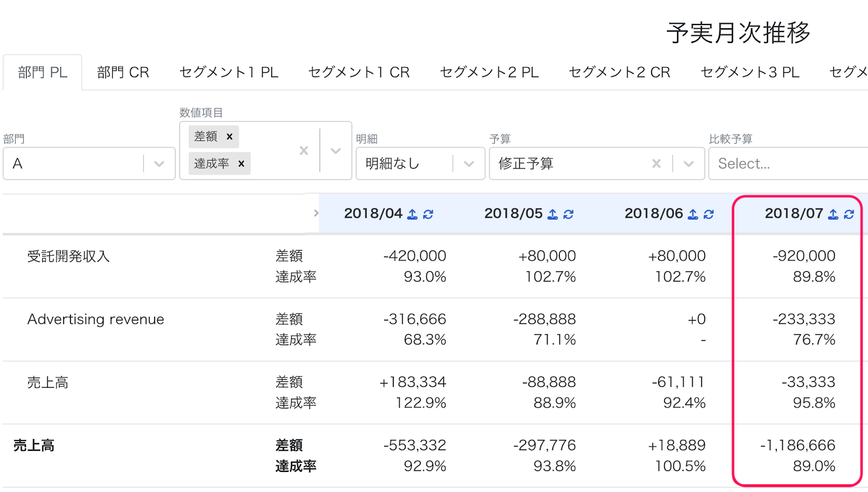Viewport: 868px width, 492px height.
Task: Open the セグメント3 PL tab
Action: (x=750, y=72)
